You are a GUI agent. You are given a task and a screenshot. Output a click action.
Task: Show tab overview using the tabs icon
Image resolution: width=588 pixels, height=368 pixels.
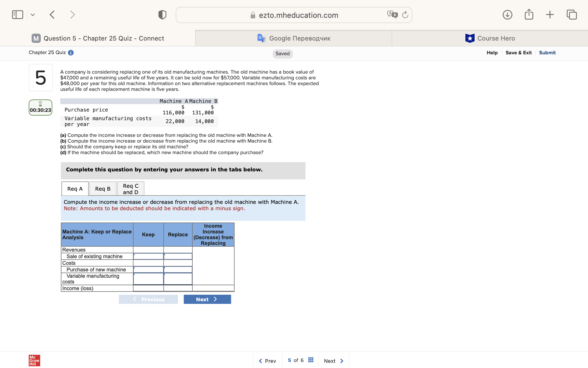click(x=572, y=14)
